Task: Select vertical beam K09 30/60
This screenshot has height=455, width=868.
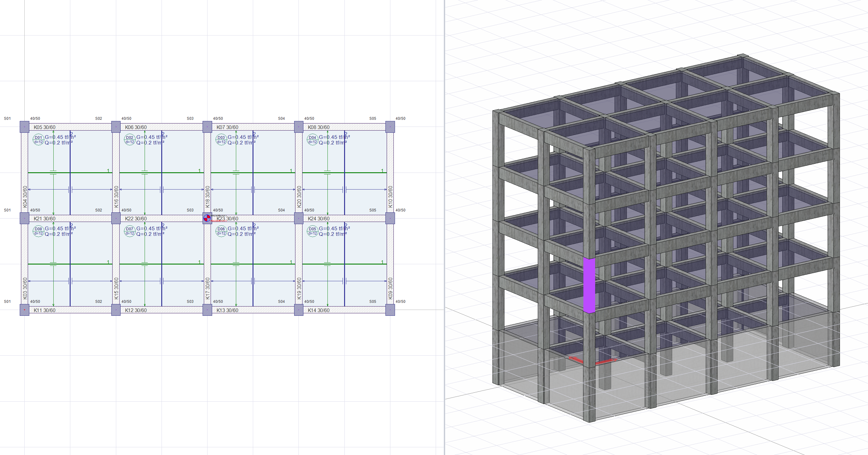Action: pos(390,288)
